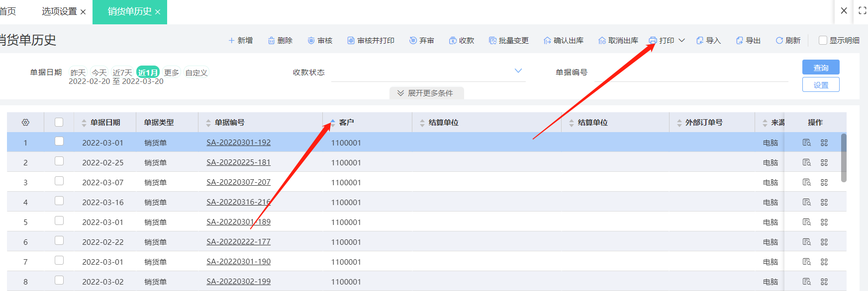This screenshot has width=868, height=291.
Task: Expand 展开更多条件 filter section
Action: (426, 93)
